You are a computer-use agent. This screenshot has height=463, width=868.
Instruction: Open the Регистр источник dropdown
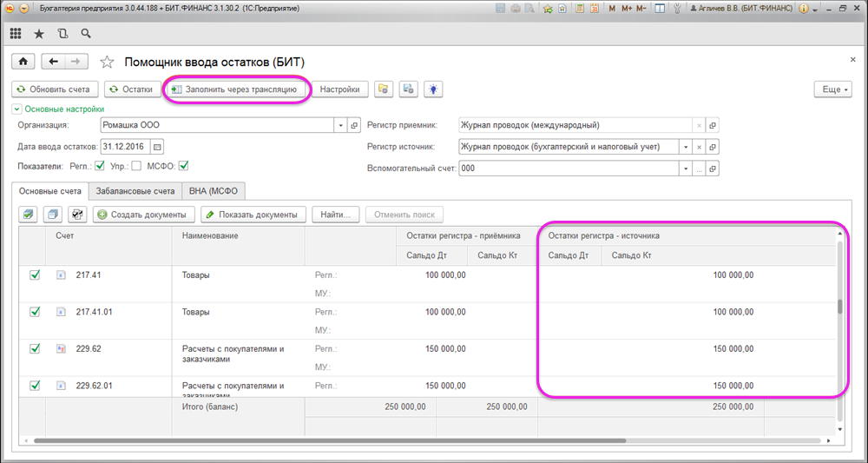tap(686, 147)
